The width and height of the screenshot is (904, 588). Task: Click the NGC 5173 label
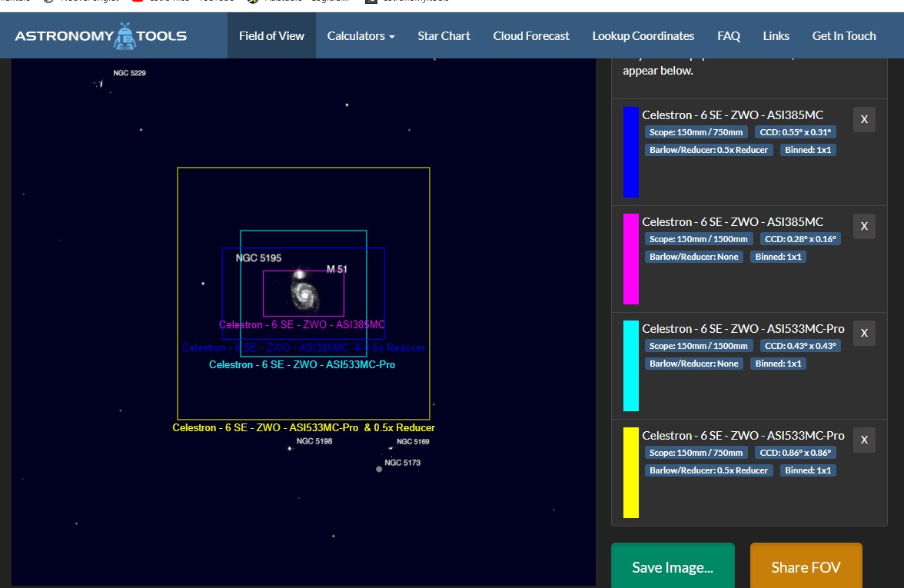click(x=403, y=463)
